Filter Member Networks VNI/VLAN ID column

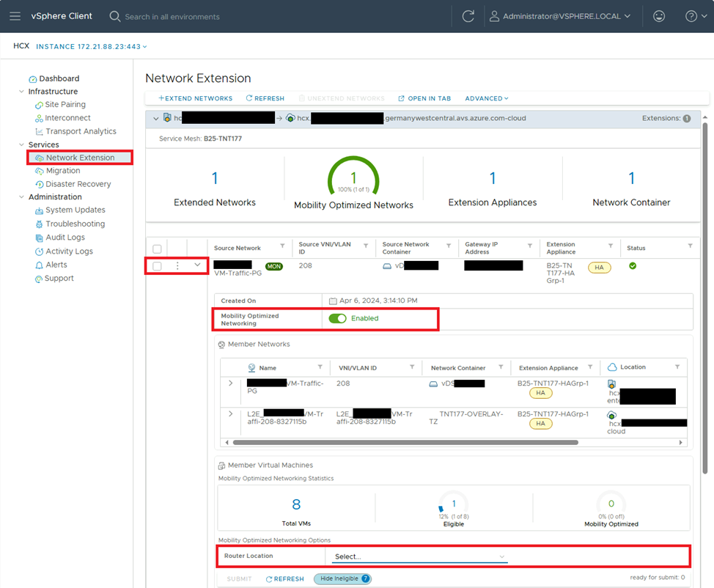point(412,367)
